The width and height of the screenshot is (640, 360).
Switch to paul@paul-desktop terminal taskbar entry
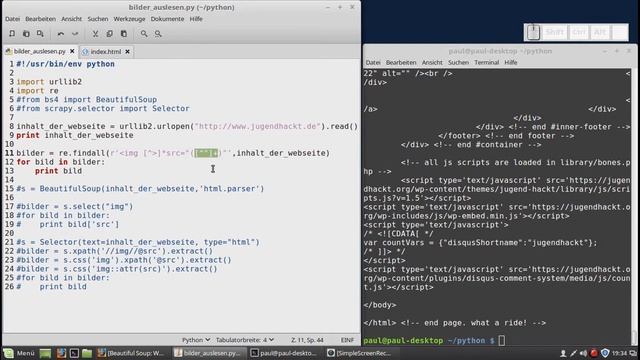[284, 353]
